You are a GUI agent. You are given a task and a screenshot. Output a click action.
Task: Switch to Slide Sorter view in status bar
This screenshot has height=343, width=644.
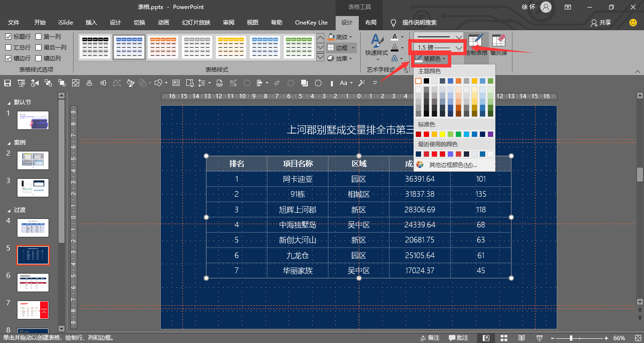click(x=504, y=338)
